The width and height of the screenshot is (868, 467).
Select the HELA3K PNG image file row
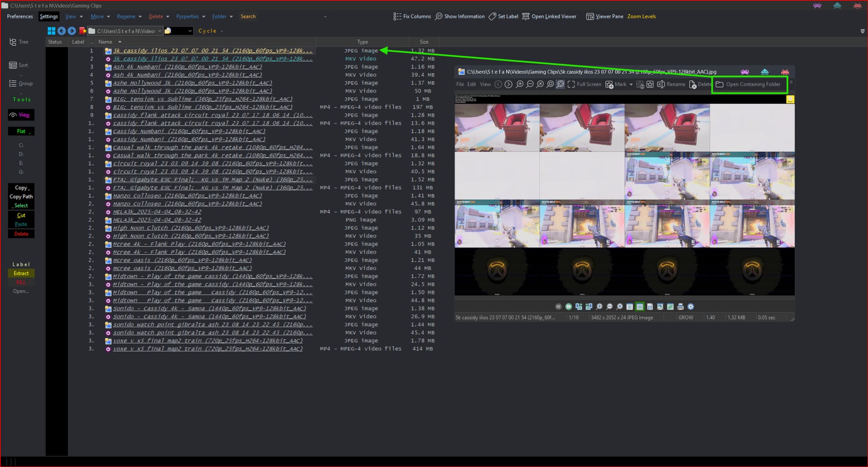(x=157, y=220)
